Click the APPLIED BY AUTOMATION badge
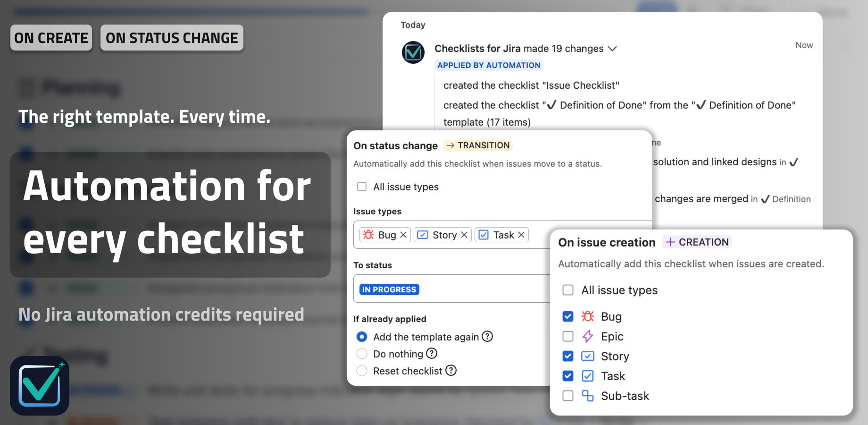This screenshot has width=868, height=425. coord(489,65)
